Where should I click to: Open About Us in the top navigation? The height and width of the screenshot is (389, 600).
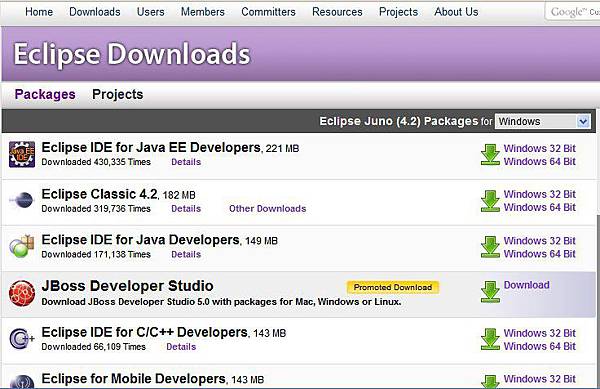(x=456, y=12)
